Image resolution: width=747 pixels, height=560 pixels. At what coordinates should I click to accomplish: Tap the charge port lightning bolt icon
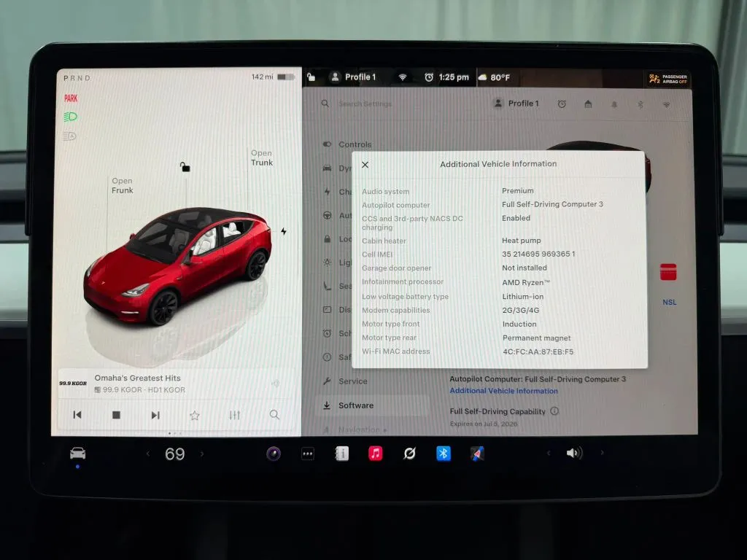click(284, 231)
